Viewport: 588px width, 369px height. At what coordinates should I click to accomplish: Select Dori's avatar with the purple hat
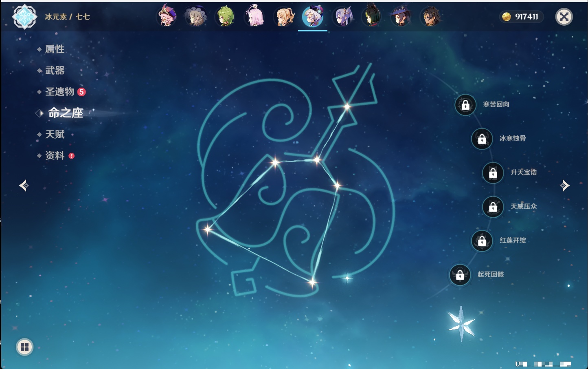click(167, 17)
